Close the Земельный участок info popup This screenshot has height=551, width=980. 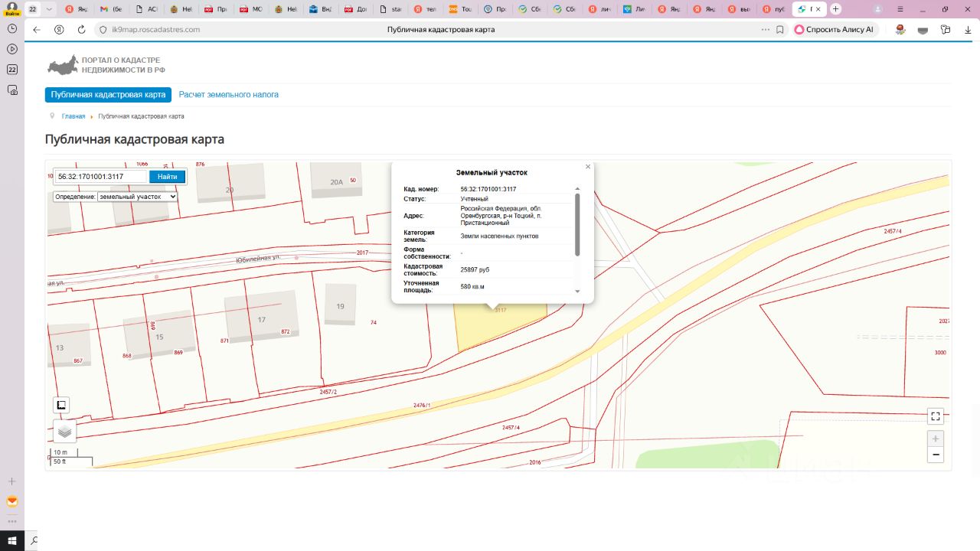pos(588,167)
